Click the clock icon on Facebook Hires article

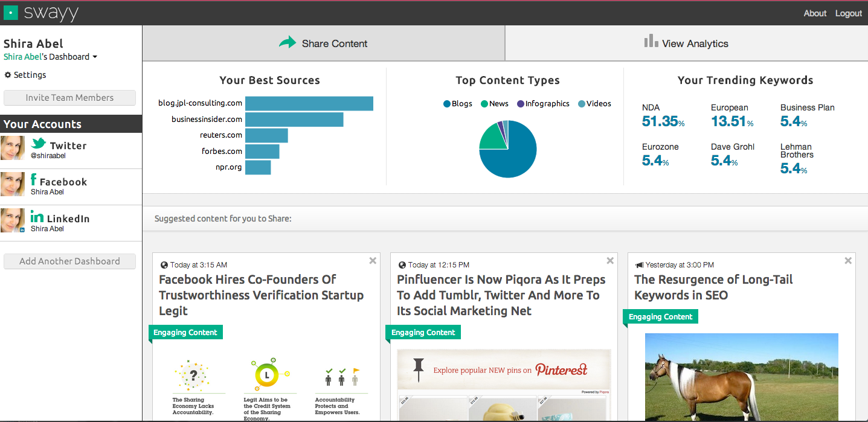click(x=163, y=264)
